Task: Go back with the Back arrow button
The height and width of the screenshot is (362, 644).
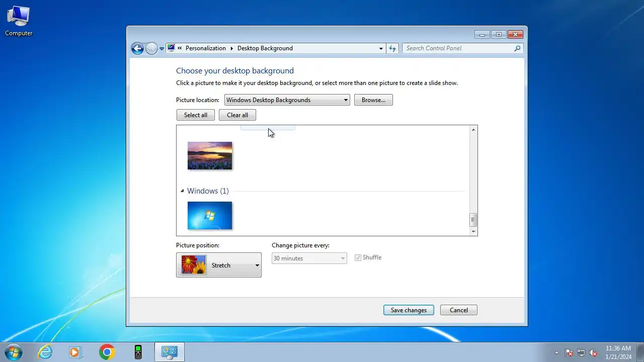Action: [137, 48]
